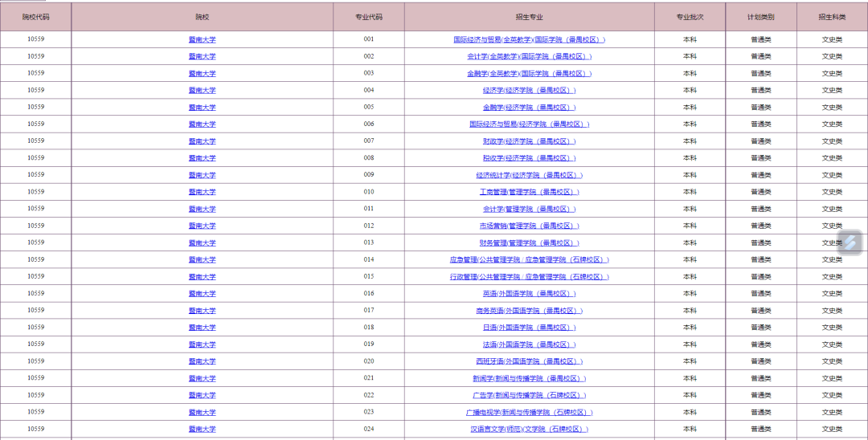Image resolution: width=868 pixels, height=440 pixels.
Task: Open the 金融学(经济学院) major link
Action: [529, 108]
